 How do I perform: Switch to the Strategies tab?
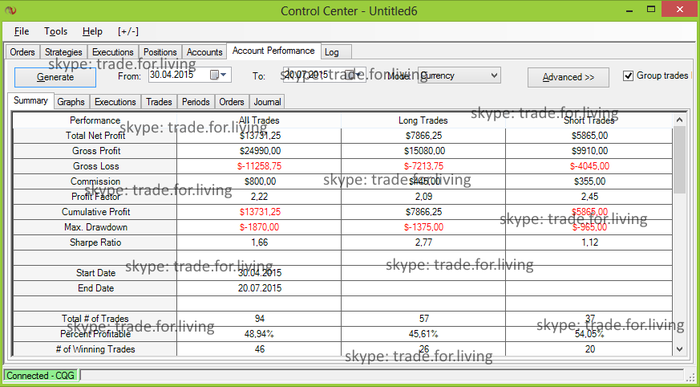pyautogui.click(x=63, y=52)
